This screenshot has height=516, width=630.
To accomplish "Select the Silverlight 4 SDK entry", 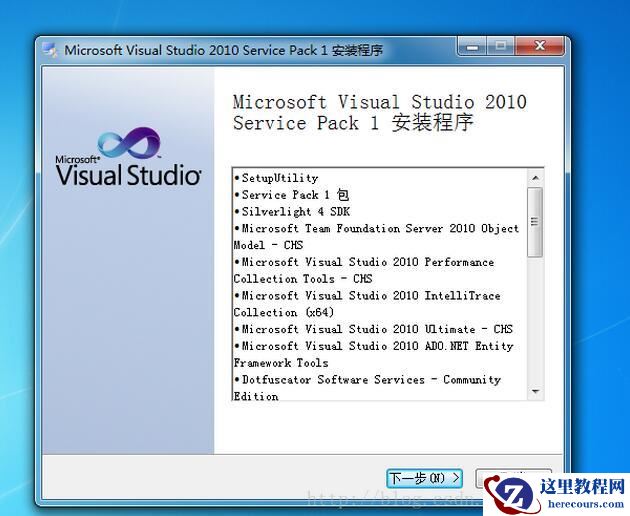I will [x=292, y=212].
